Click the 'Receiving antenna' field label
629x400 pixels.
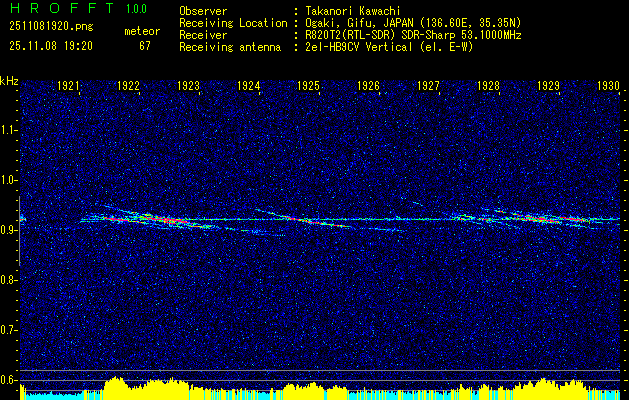click(230, 47)
